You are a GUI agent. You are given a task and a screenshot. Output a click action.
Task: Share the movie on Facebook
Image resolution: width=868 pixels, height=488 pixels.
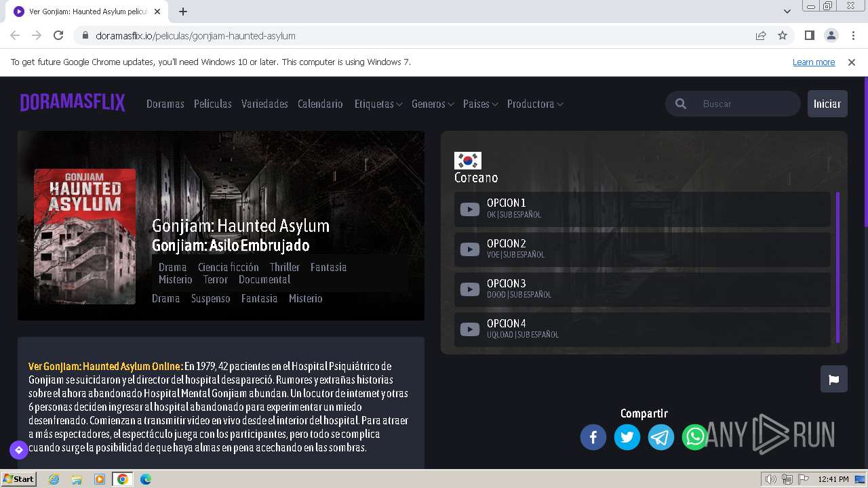point(593,437)
